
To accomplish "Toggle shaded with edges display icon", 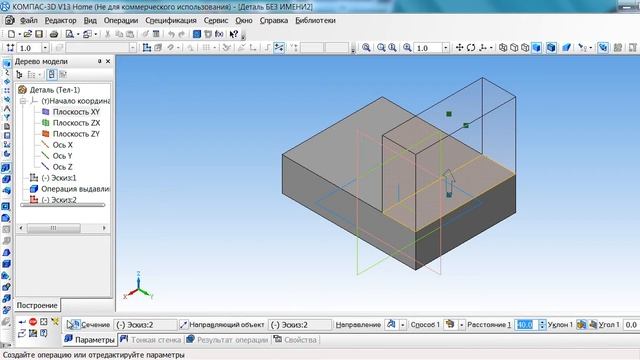I will coord(551,48).
